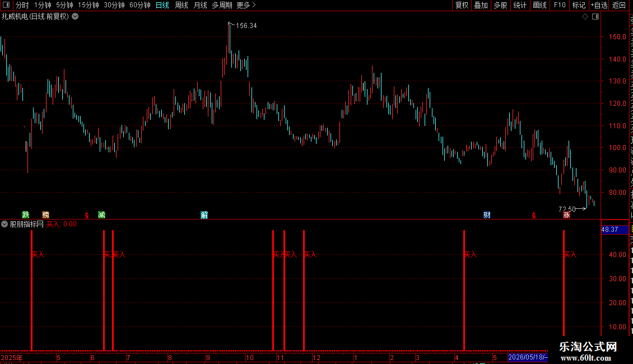Click the red $ marker near 涨
633x364 pixels.
[534, 216]
